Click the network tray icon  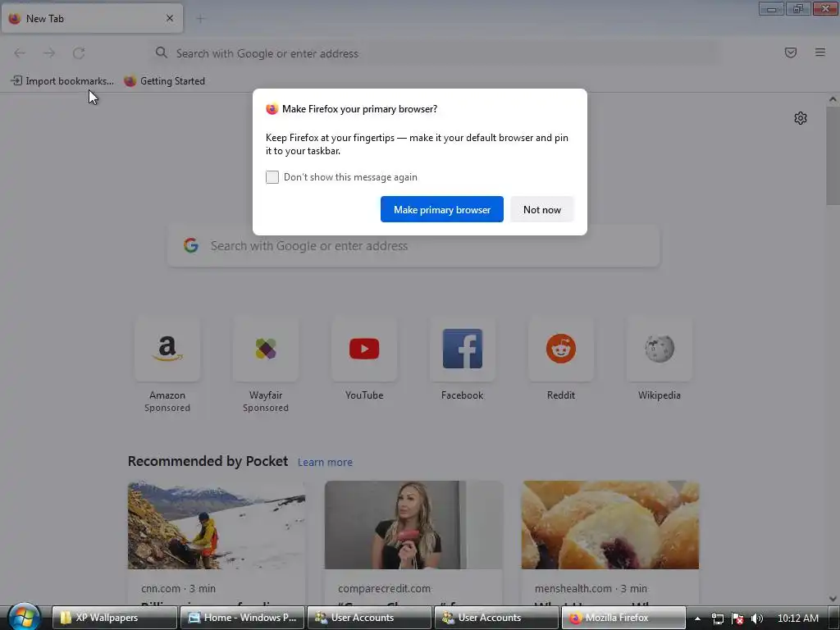coord(717,619)
